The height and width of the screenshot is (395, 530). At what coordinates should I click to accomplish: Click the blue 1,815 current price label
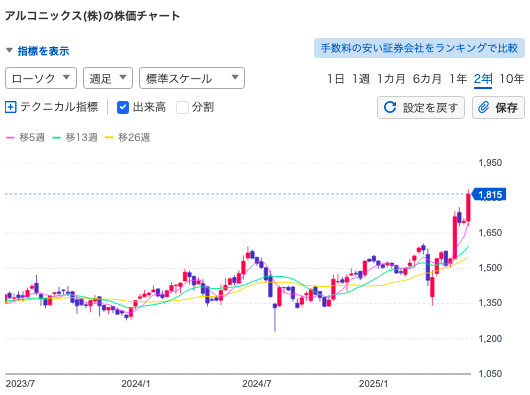[x=489, y=194]
